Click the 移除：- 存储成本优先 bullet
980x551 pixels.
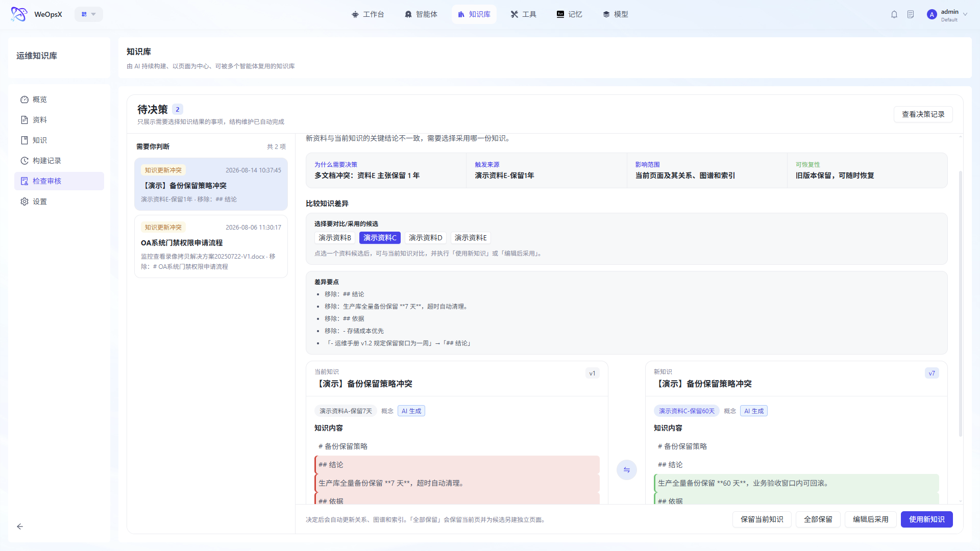pyautogui.click(x=354, y=331)
